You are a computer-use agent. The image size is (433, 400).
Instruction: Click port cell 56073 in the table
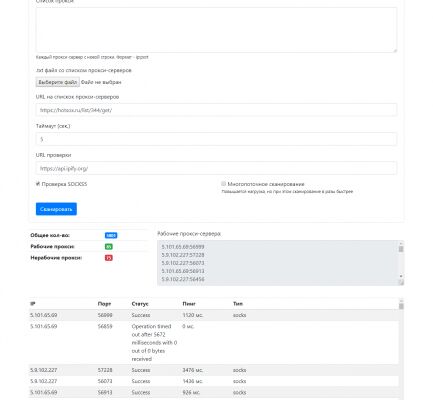coord(105,381)
